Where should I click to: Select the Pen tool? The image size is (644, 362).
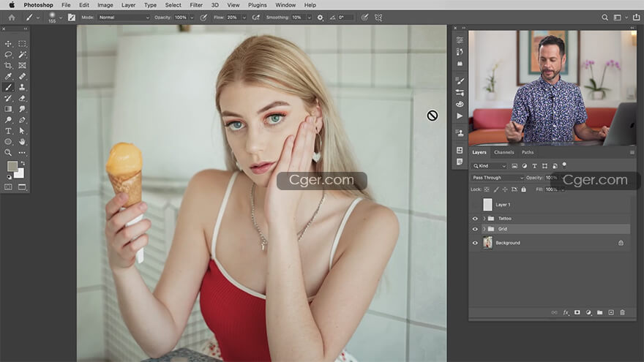tap(22, 120)
